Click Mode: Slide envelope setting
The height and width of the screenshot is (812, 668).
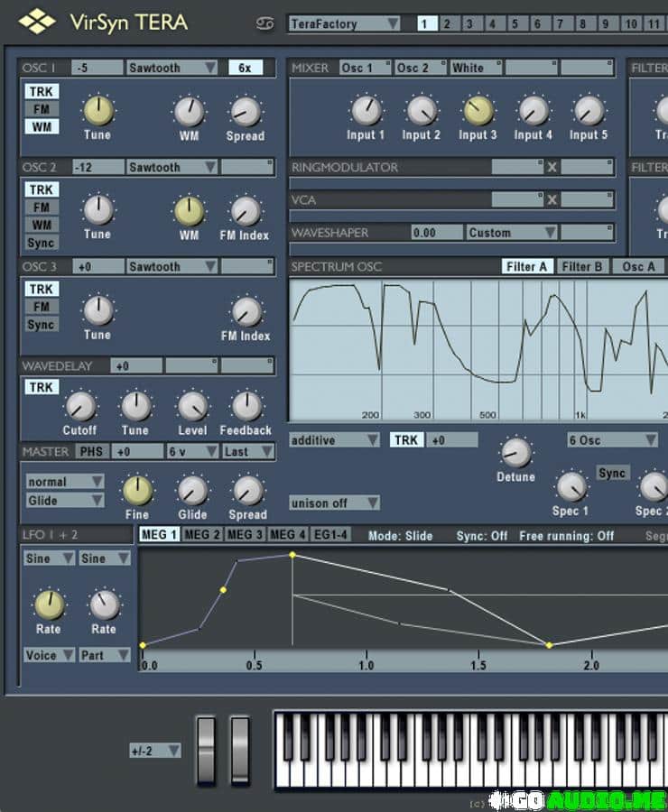[x=400, y=535]
